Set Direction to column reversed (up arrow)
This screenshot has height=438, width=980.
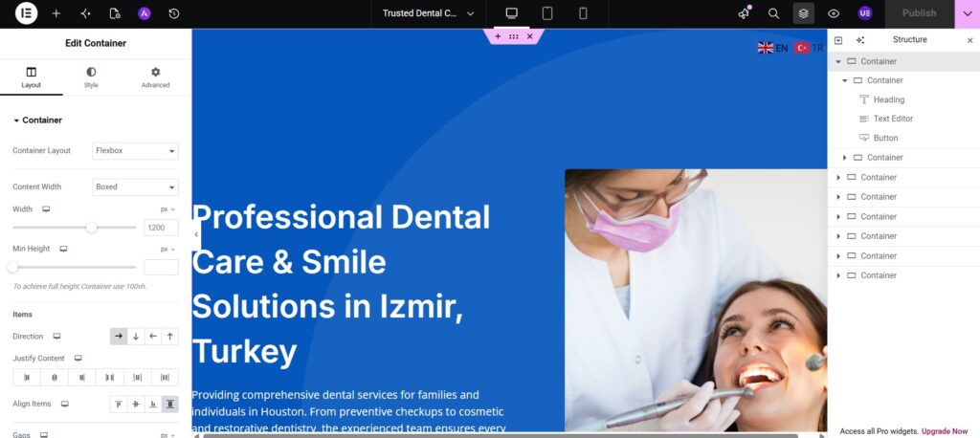tap(170, 337)
